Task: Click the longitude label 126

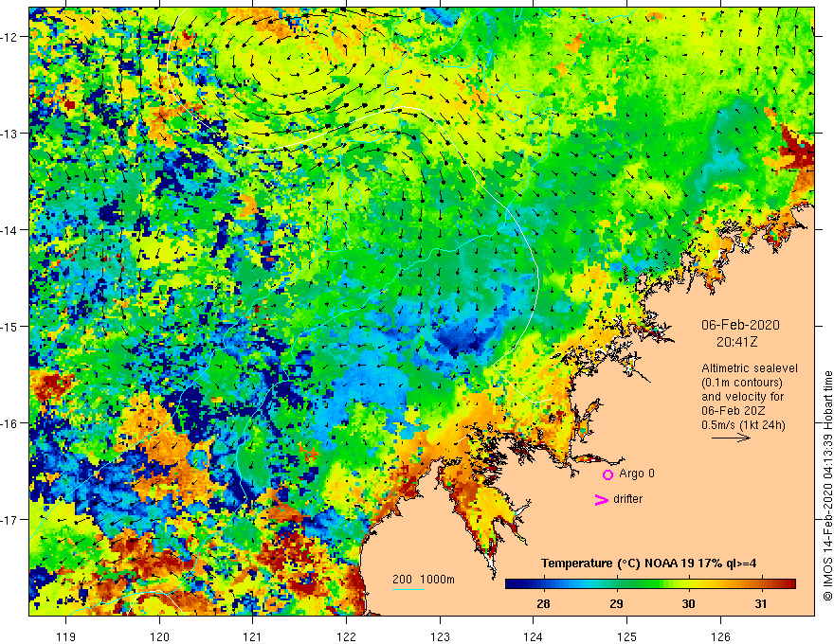Action: (720, 636)
